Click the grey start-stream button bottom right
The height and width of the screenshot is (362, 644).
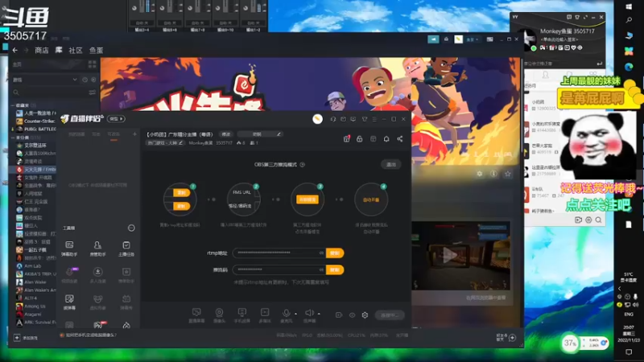click(390, 315)
